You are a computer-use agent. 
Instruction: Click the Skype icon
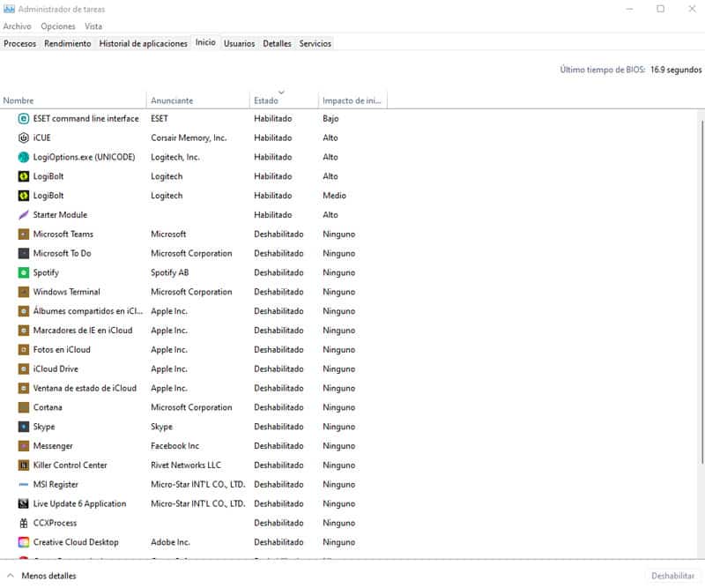point(24,427)
